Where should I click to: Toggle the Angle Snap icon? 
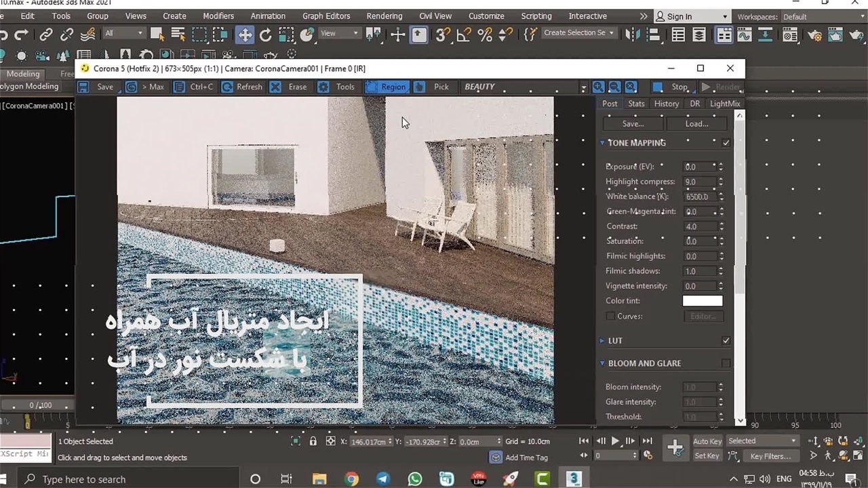464,35
